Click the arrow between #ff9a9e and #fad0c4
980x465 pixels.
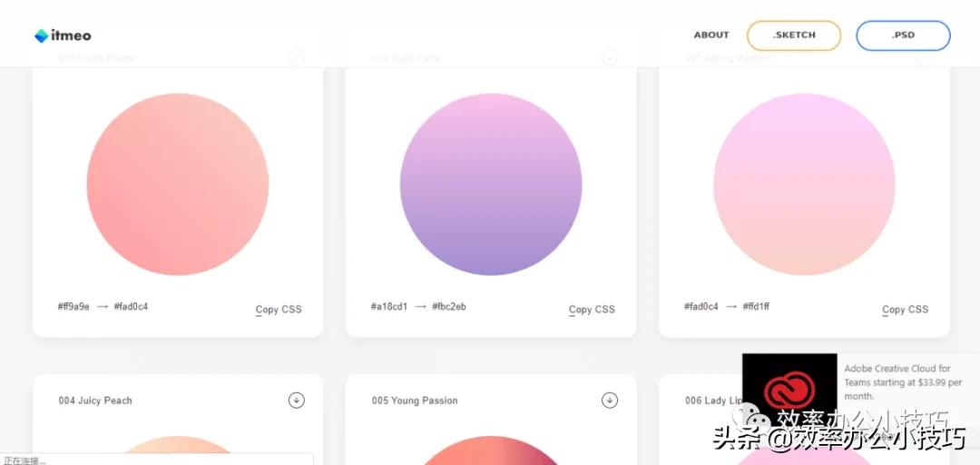[103, 307]
